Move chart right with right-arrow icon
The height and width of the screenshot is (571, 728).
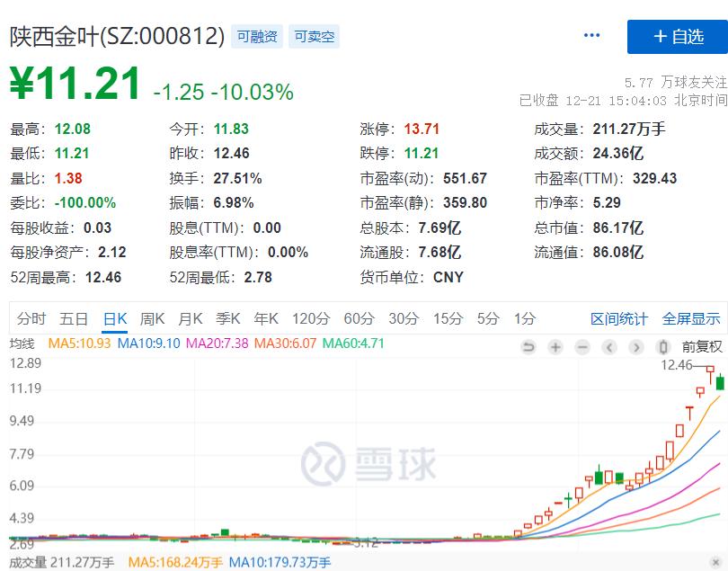pos(636,347)
